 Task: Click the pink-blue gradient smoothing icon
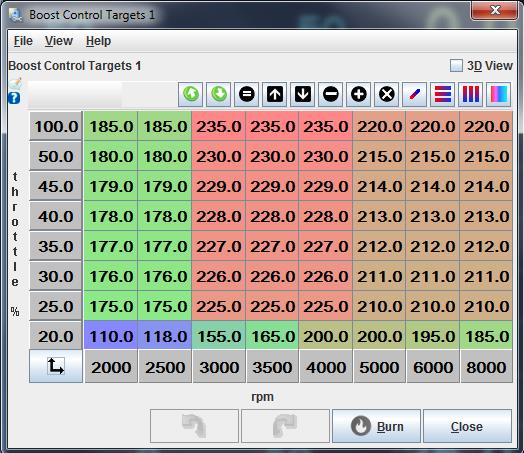point(499,95)
